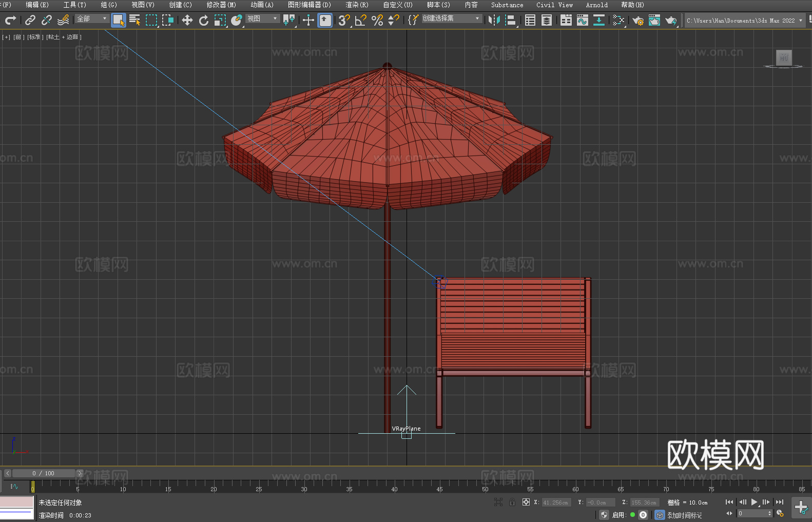This screenshot has width=812, height=522.
Task: Toggle Scene Explorer
Action: coord(530,20)
